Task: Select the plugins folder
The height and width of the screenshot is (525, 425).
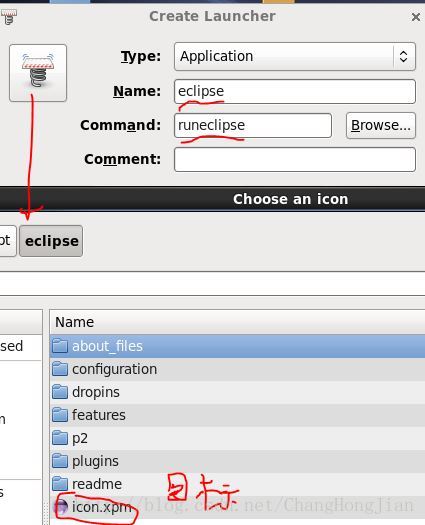Action: [237, 461]
